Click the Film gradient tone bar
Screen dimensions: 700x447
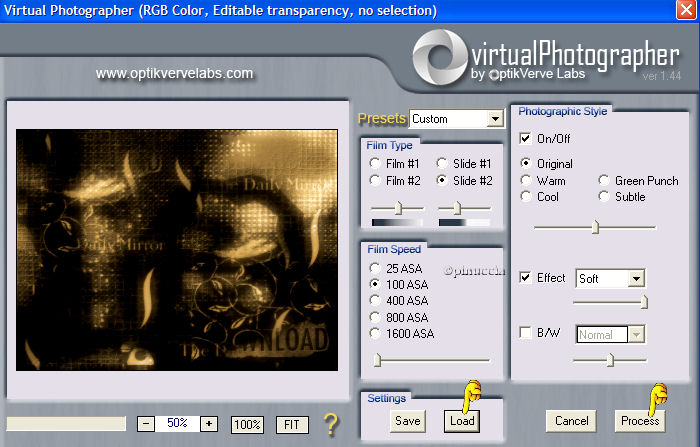[x=397, y=222]
